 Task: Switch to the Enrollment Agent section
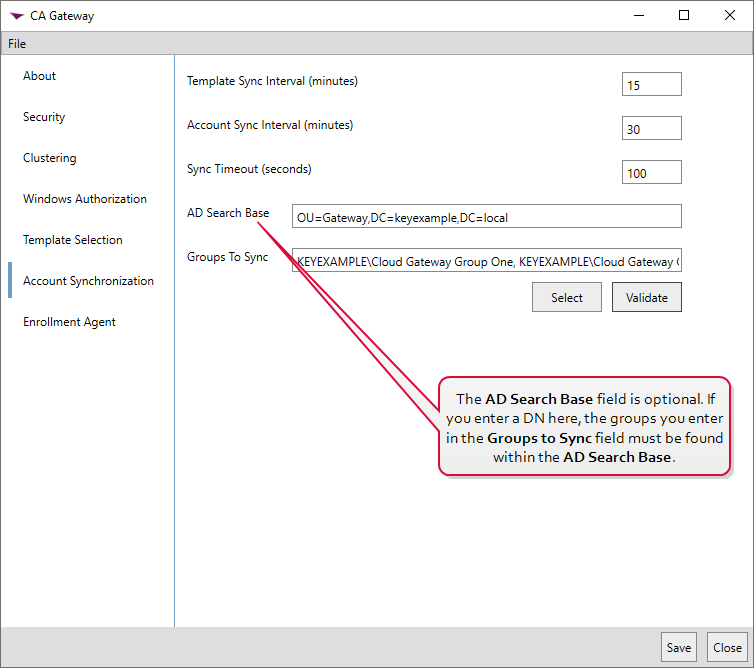click(x=70, y=322)
